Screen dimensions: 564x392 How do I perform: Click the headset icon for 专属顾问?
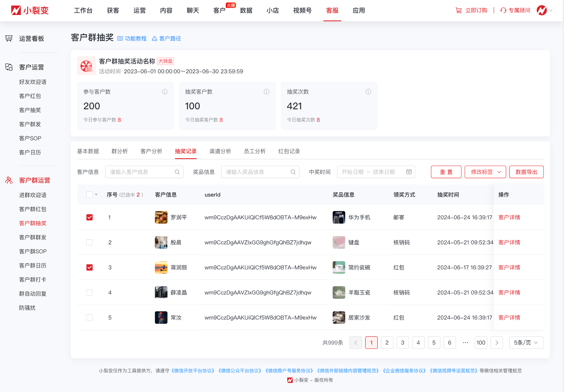[503, 10]
